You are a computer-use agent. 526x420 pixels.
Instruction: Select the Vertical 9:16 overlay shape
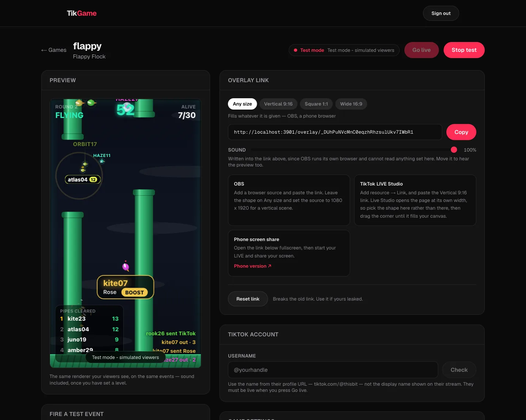(278, 104)
